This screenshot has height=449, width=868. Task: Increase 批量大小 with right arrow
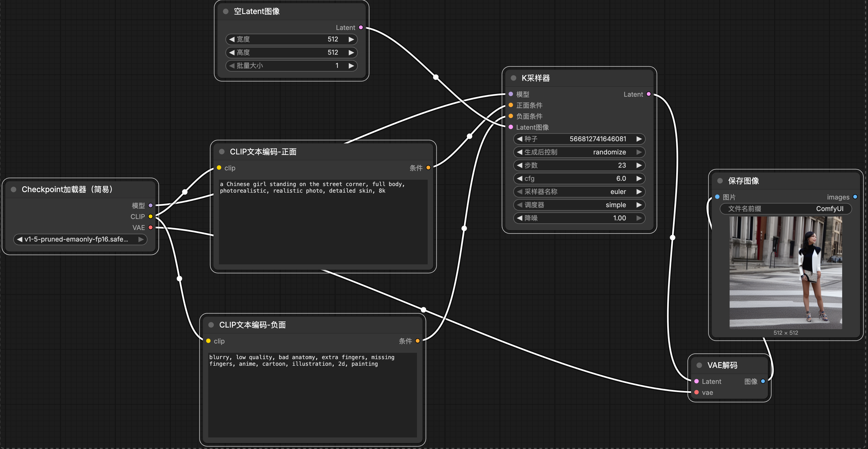click(351, 66)
